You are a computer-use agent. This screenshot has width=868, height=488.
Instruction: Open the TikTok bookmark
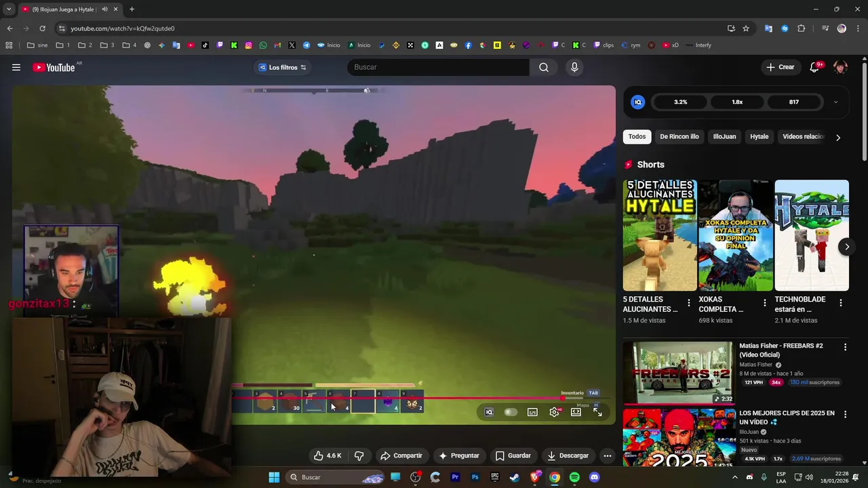[205, 45]
